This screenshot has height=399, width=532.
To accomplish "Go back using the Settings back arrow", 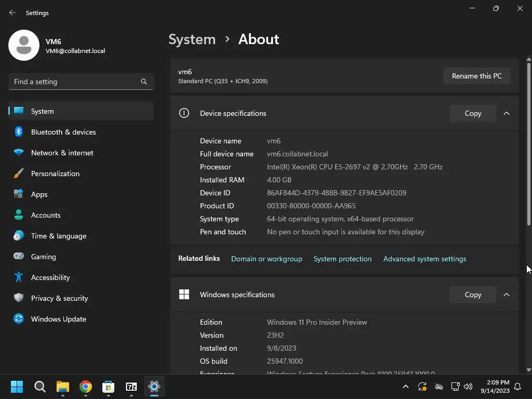I will pos(12,12).
